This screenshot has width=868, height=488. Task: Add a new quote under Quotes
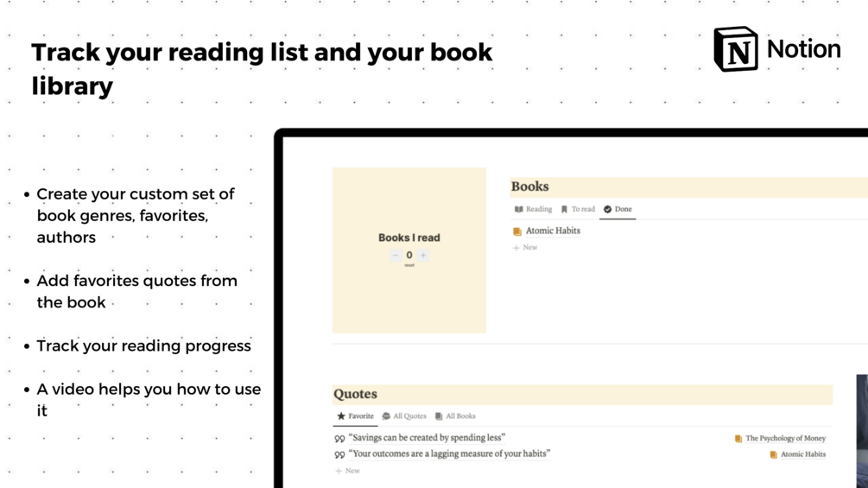[x=348, y=471]
